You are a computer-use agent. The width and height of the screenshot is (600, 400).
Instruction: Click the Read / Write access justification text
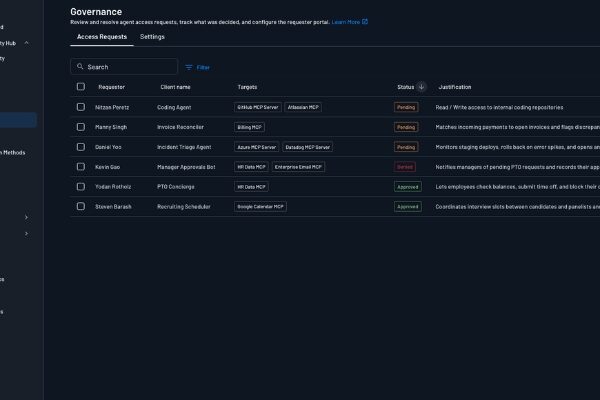[499, 107]
